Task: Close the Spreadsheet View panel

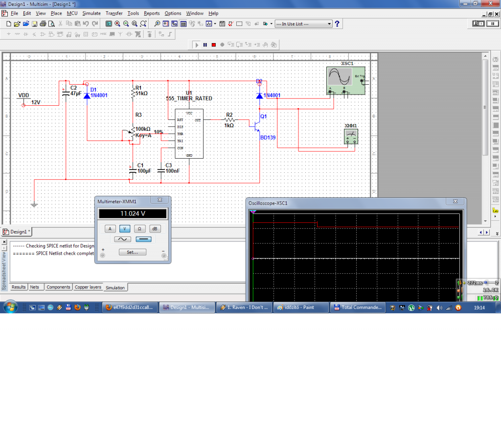Action: click(4, 242)
